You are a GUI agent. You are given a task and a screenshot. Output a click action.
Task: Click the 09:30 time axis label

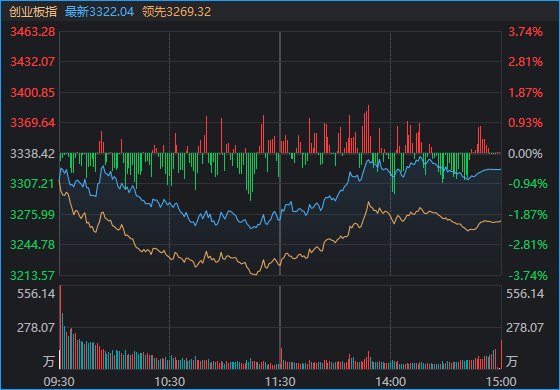59,382
